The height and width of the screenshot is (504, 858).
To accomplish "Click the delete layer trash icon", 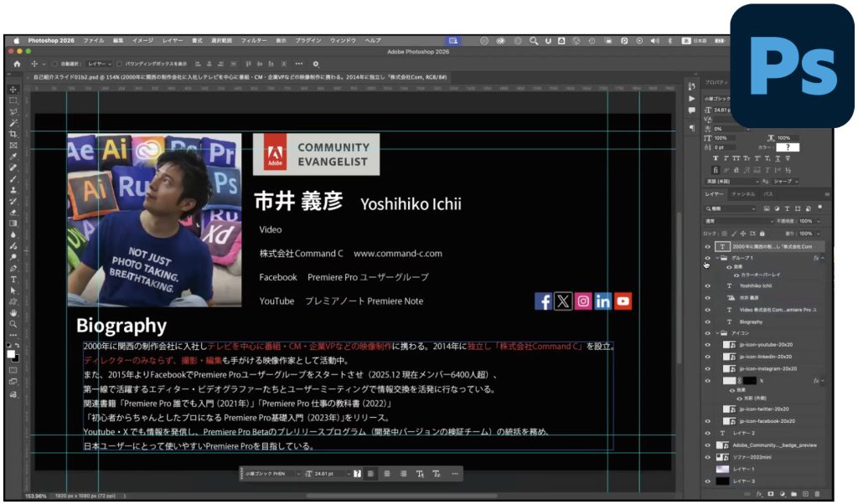I will (817, 494).
